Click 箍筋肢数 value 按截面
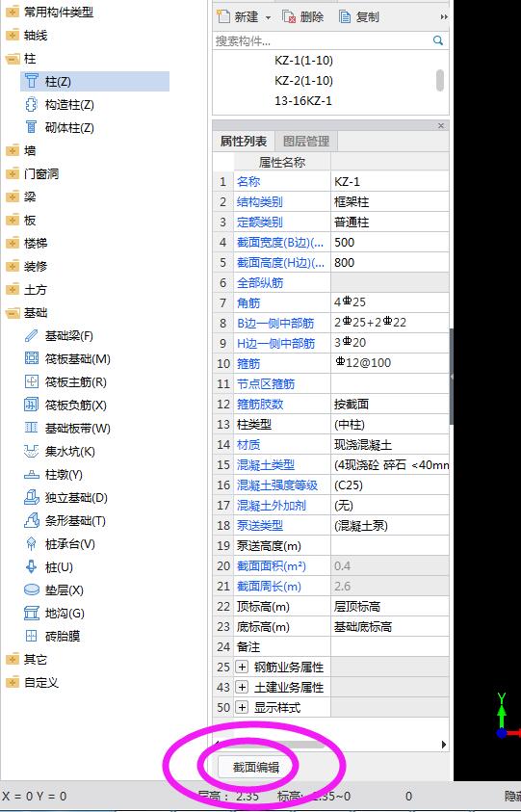Screen dimensions: 521x812 pyautogui.click(x=389, y=404)
